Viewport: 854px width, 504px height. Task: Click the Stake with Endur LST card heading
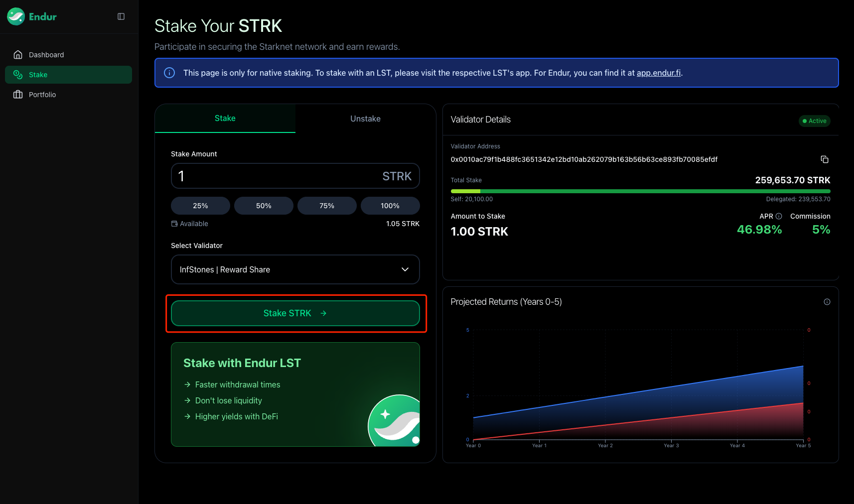pyautogui.click(x=242, y=363)
